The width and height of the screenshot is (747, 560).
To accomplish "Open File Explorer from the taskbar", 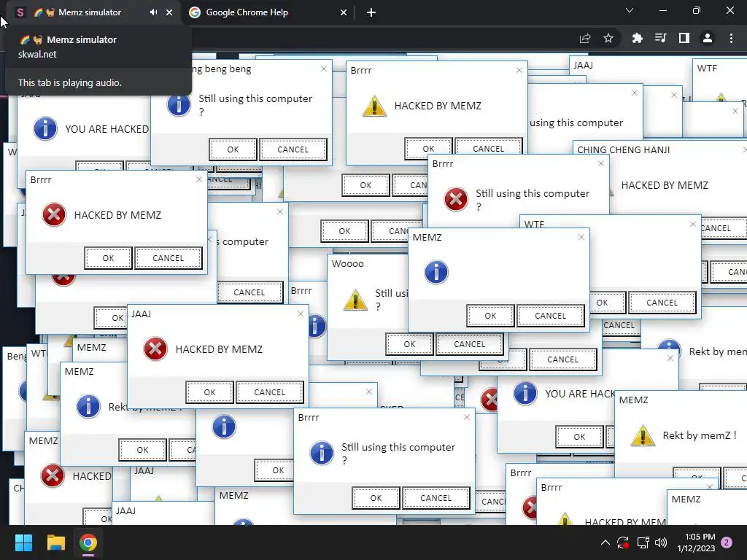I will pos(55,542).
